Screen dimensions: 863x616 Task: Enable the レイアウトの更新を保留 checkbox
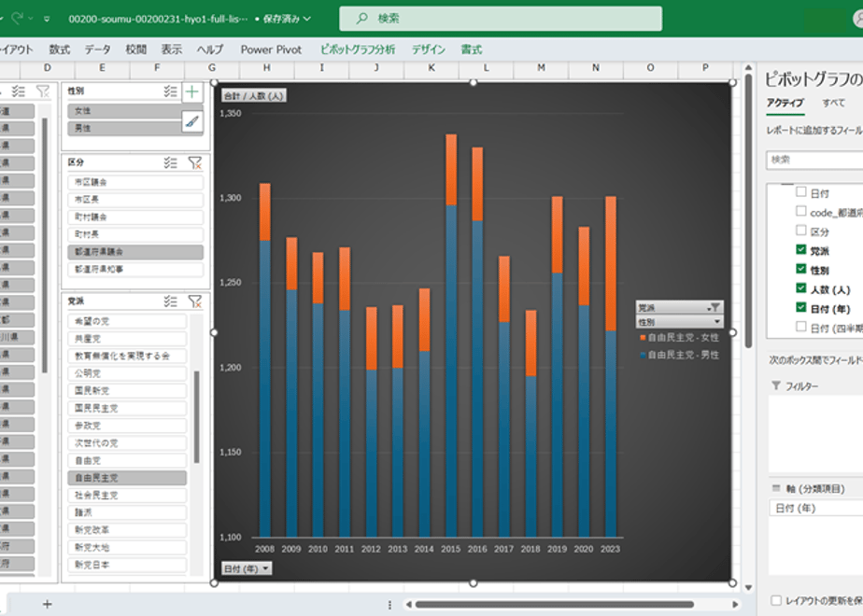[776, 601]
